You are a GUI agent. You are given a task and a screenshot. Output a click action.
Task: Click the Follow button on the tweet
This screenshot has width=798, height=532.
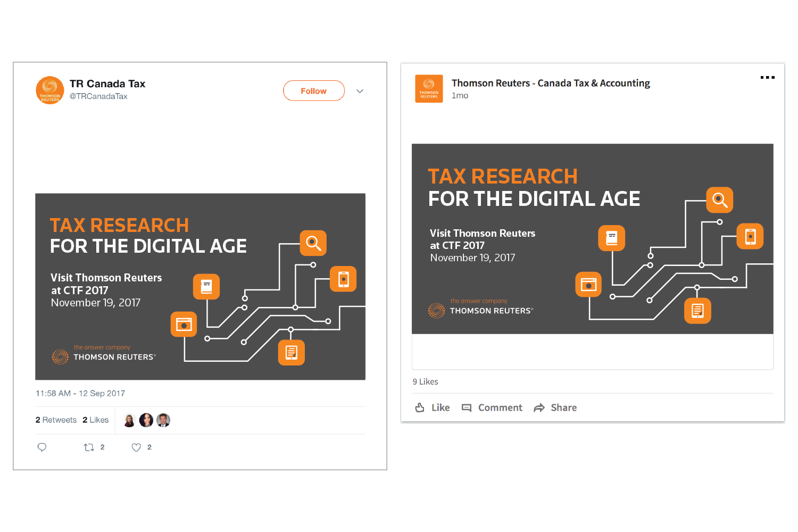click(x=314, y=90)
